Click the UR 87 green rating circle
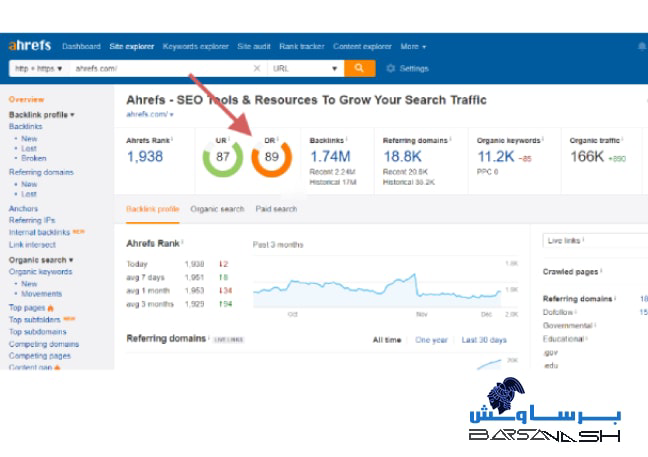This screenshot has height=457, width=648. coord(222,157)
